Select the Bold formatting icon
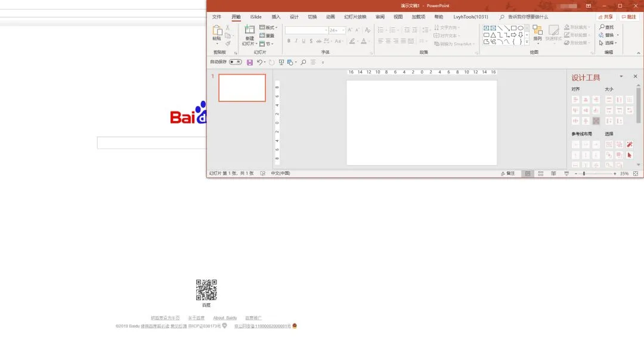 click(x=289, y=41)
